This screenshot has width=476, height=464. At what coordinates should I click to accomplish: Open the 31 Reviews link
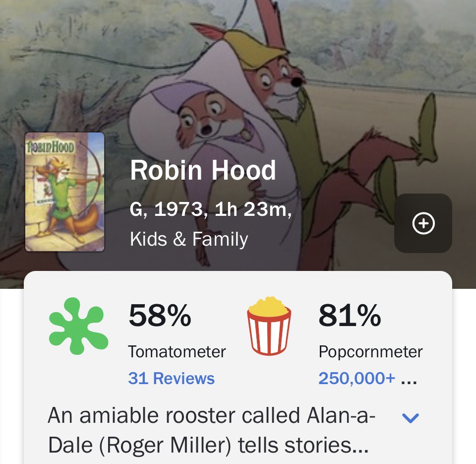[x=171, y=378]
